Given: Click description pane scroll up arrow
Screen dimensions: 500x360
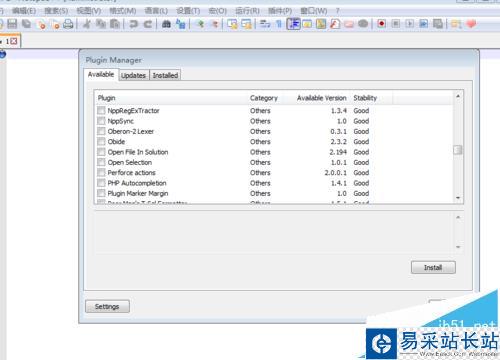Looking at the screenshot, I should coord(458,217).
